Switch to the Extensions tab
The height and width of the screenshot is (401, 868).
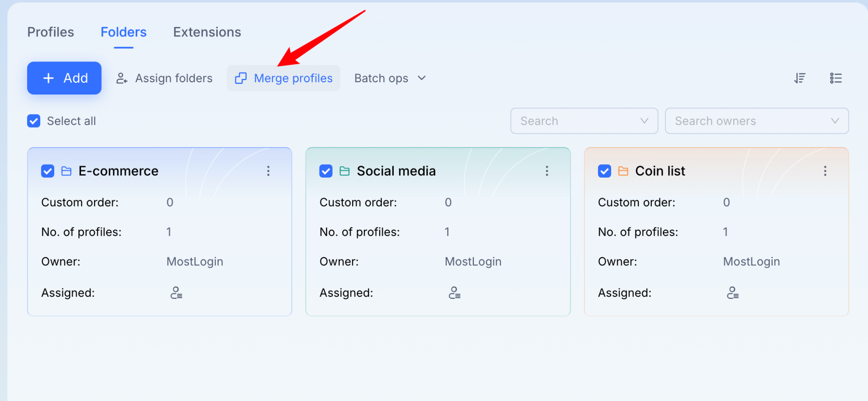(207, 32)
